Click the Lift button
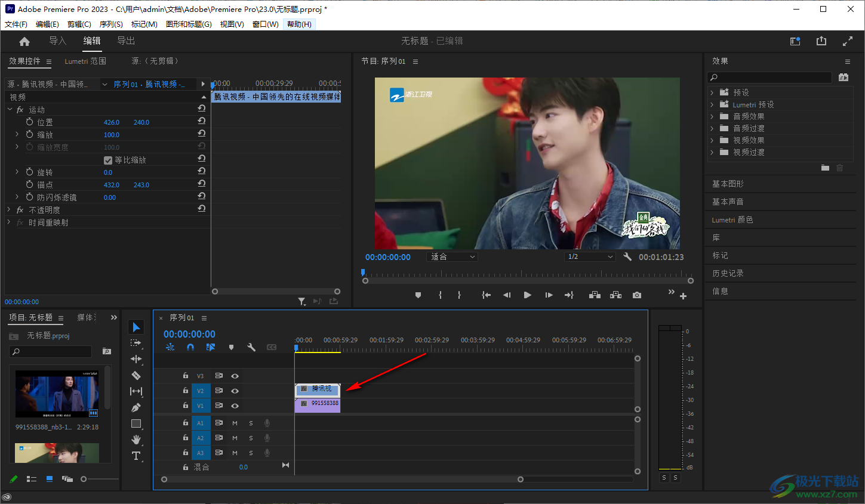The height and width of the screenshot is (504, 865). point(595,295)
